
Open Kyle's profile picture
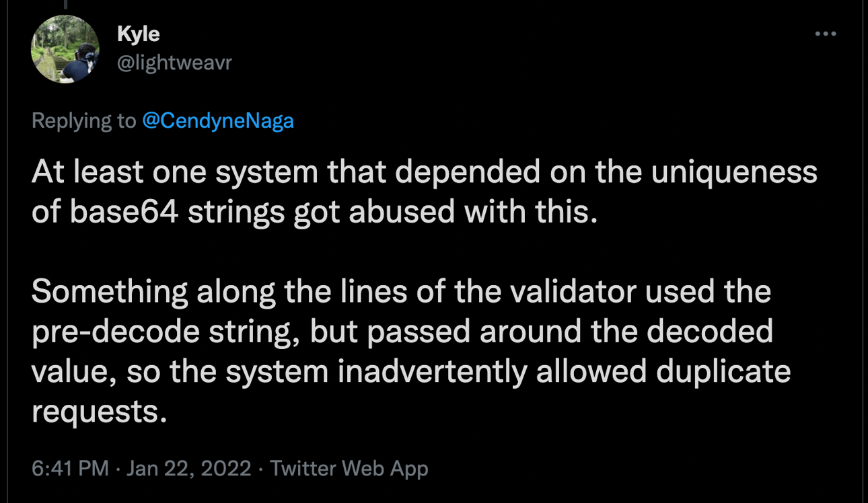coord(65,49)
